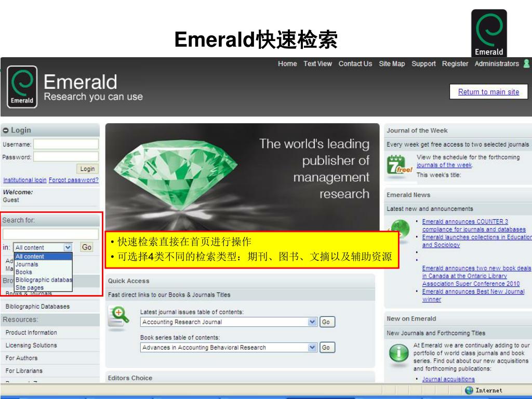Open Emerald announces COUNTER 3 compliance link

pyautogui.click(x=474, y=225)
